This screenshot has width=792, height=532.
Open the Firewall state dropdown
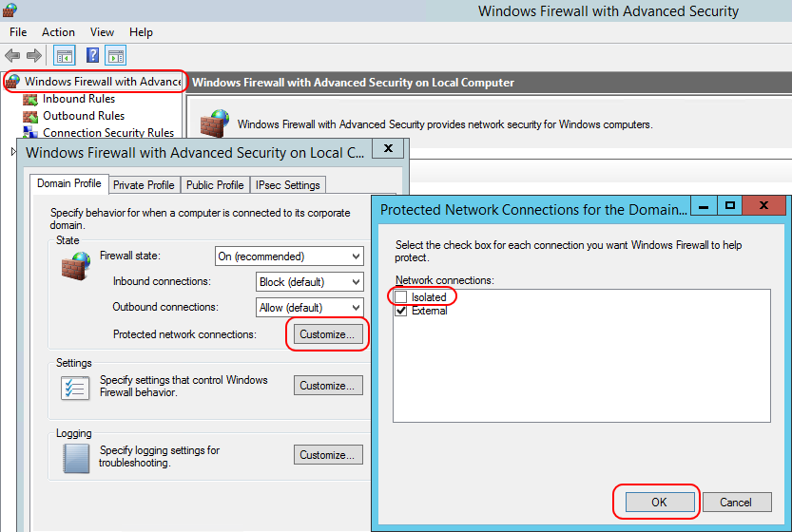click(289, 256)
